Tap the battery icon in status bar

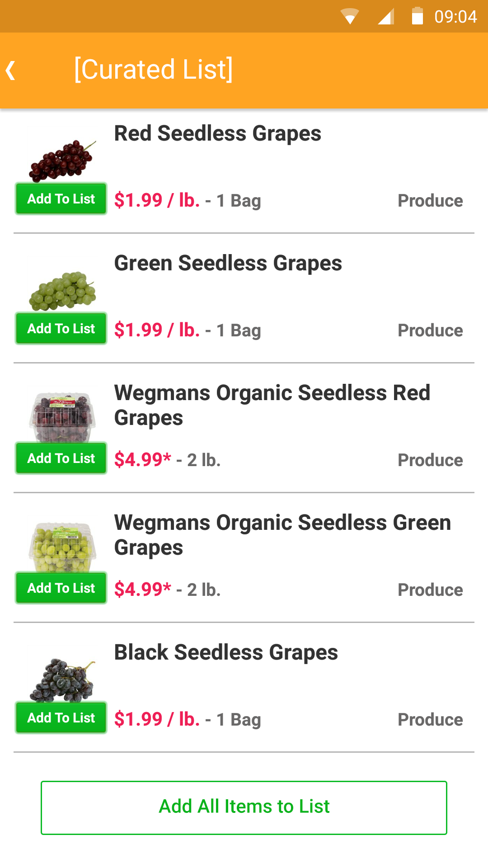tap(417, 16)
